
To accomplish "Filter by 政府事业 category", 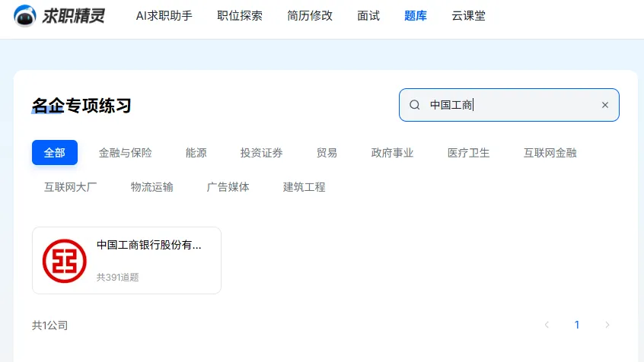I will 392,153.
